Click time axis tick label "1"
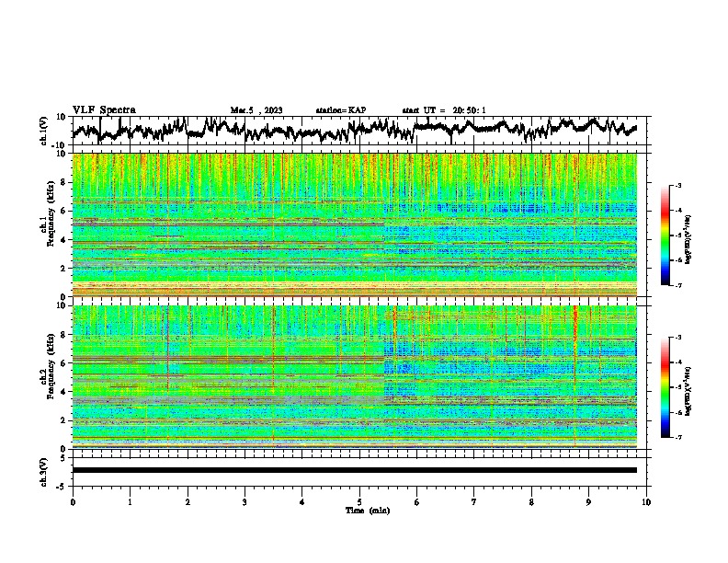728x563 pixels. pos(130,502)
